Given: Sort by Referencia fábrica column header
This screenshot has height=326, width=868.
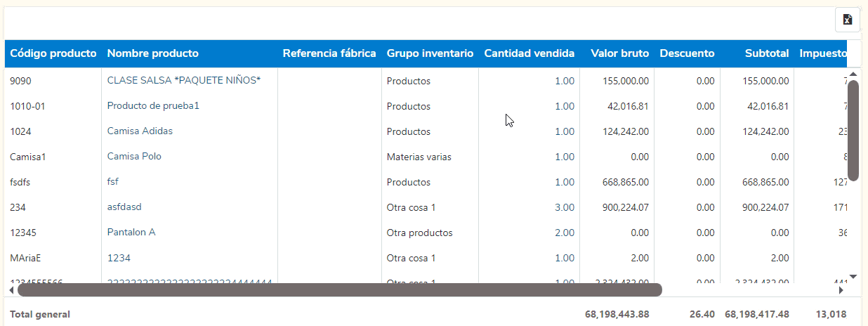Looking at the screenshot, I should coord(329,53).
